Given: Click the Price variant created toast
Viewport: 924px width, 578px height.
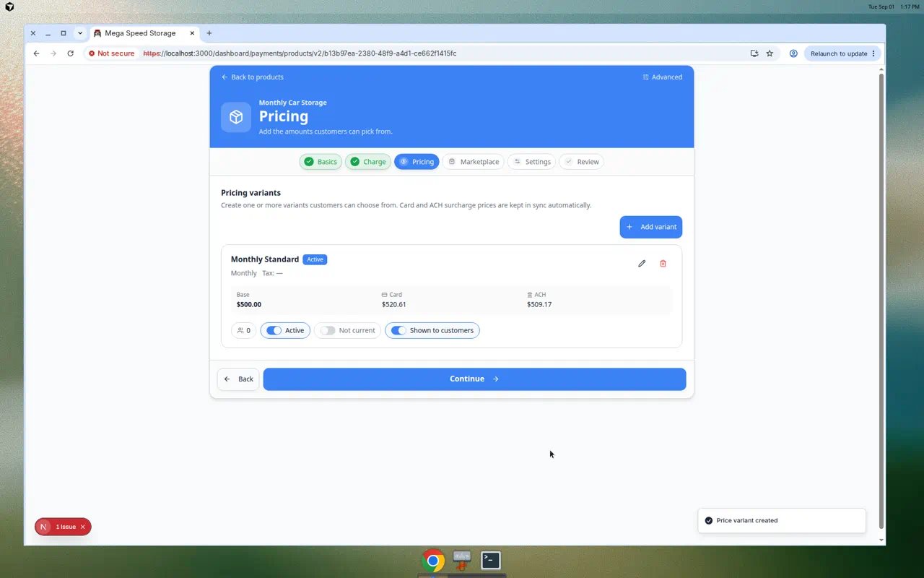Looking at the screenshot, I should [782, 521].
